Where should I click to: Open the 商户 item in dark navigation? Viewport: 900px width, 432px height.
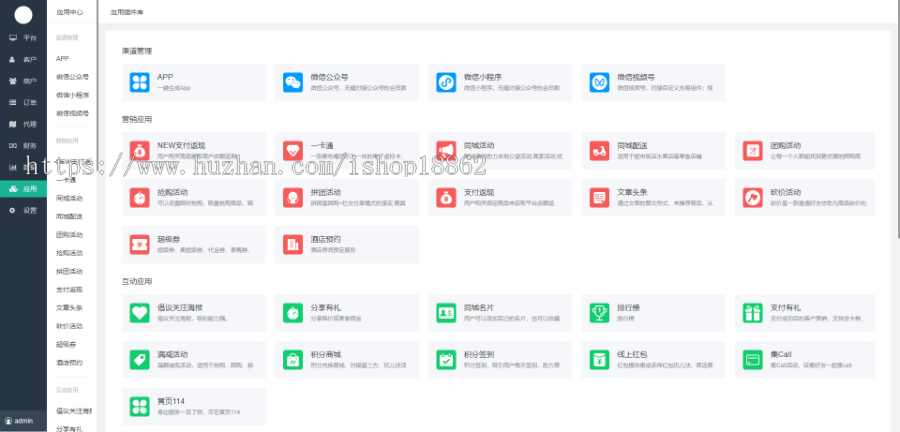coord(23,81)
